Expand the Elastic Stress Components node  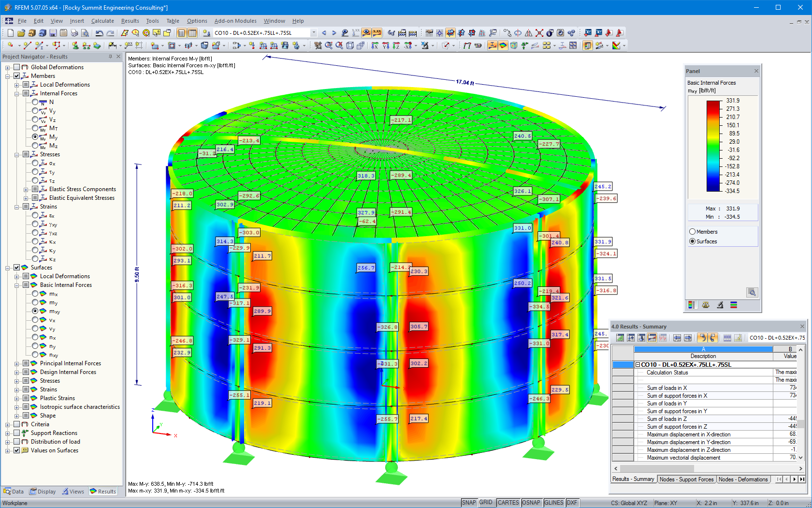(26, 189)
